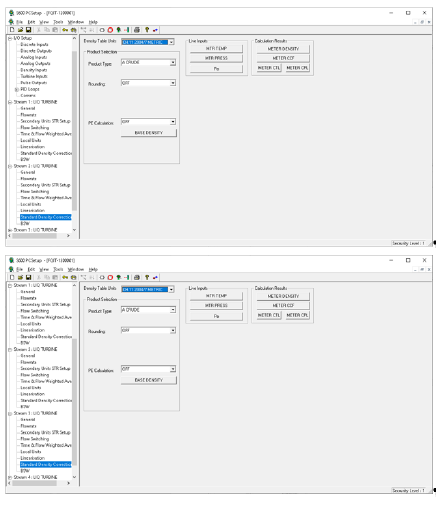The height and width of the screenshot is (507, 439).
Task: Click the binoculars find icon in upper window toolbar
Action: 73,30
